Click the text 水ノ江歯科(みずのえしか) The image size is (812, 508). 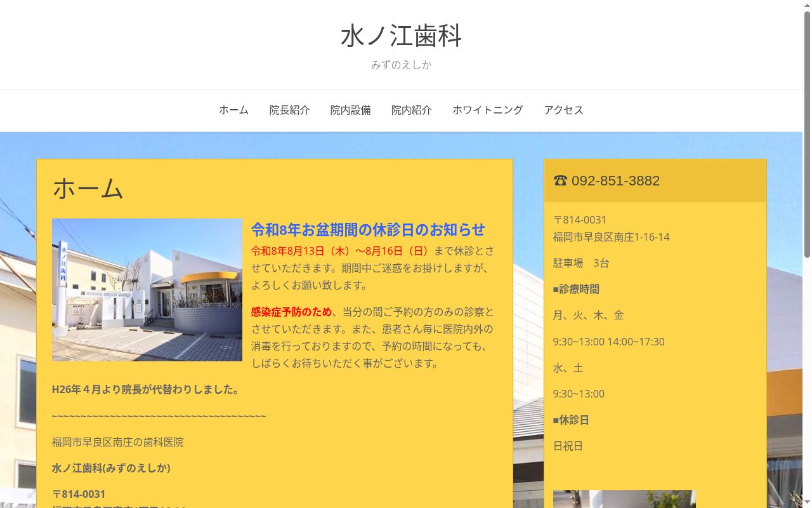coord(111,468)
